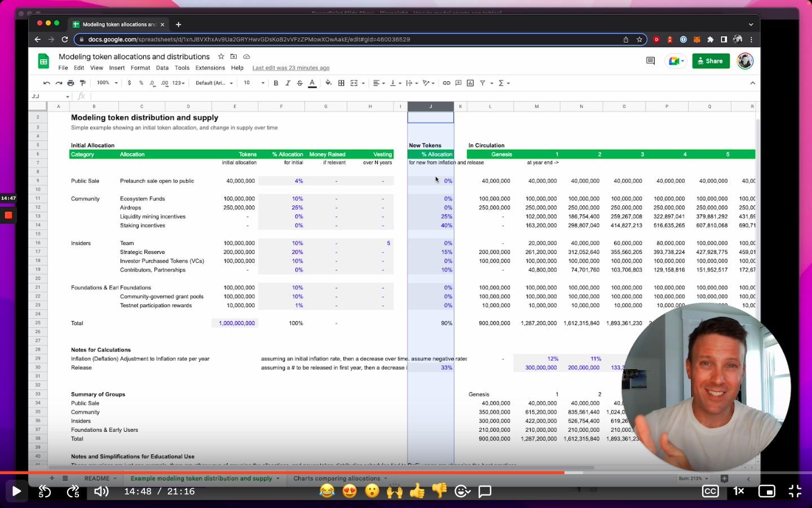Switch to the Charts comparing allocations sheet
The height and width of the screenshot is (508, 812).
pyautogui.click(x=337, y=478)
